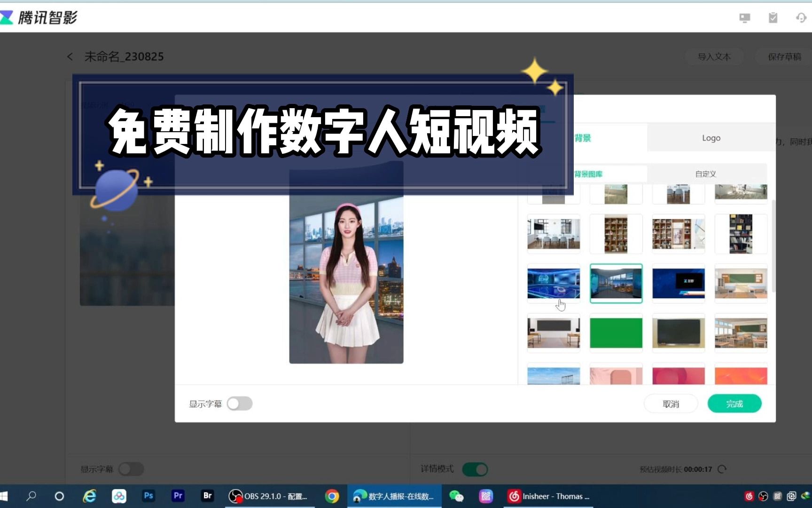
Task: Open Windows search from the taskbar
Action: click(x=31, y=496)
